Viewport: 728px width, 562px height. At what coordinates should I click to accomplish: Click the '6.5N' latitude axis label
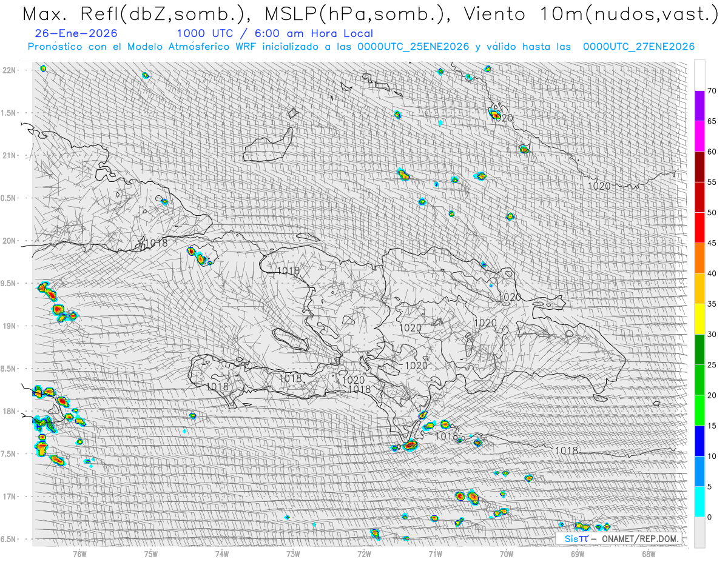click(8, 539)
